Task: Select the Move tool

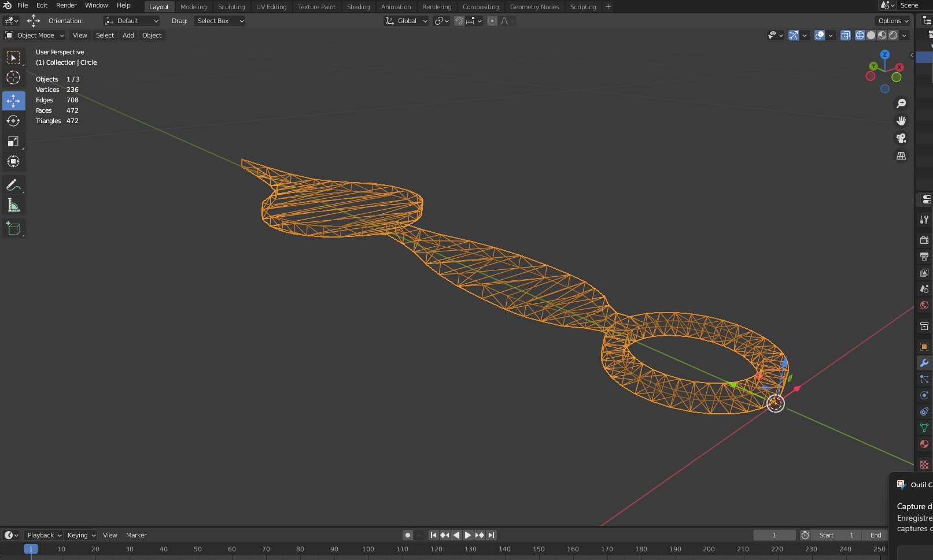Action: pyautogui.click(x=13, y=101)
